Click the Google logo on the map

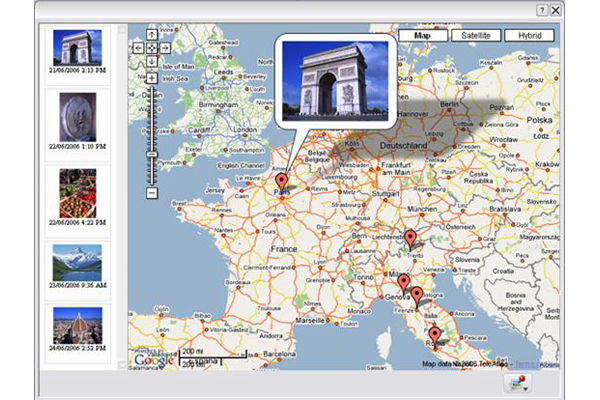coord(154,360)
